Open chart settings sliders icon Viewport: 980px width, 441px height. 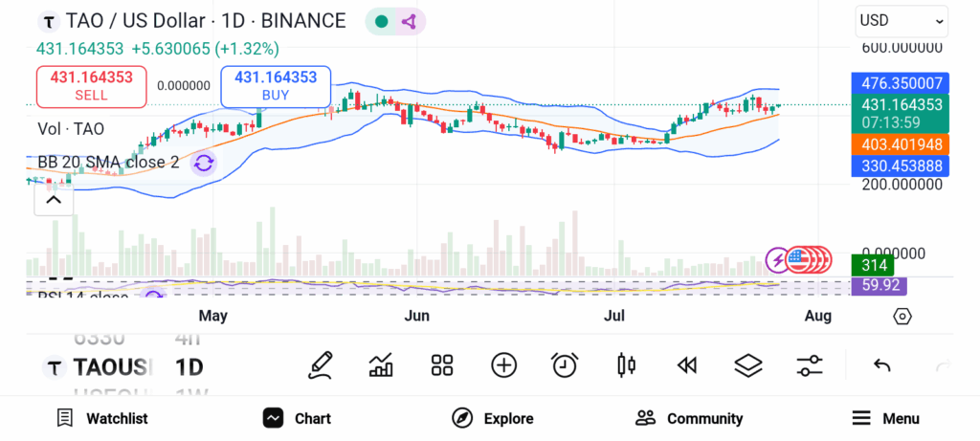(810, 365)
